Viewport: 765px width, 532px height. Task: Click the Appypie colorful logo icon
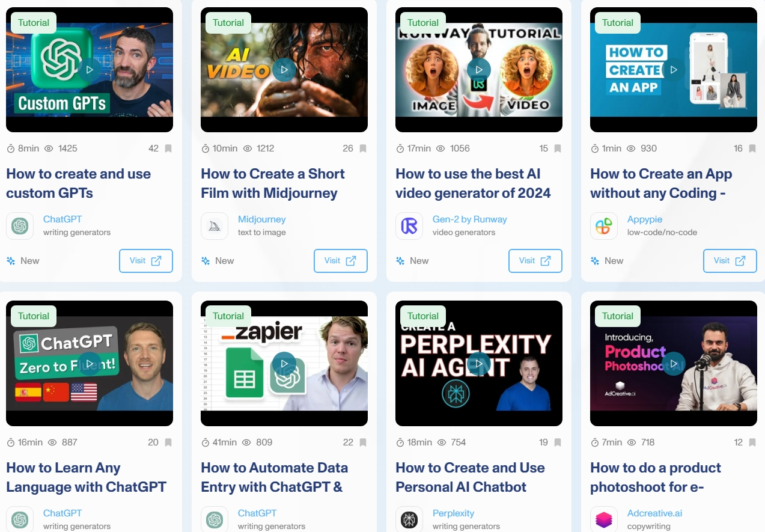[x=604, y=226]
